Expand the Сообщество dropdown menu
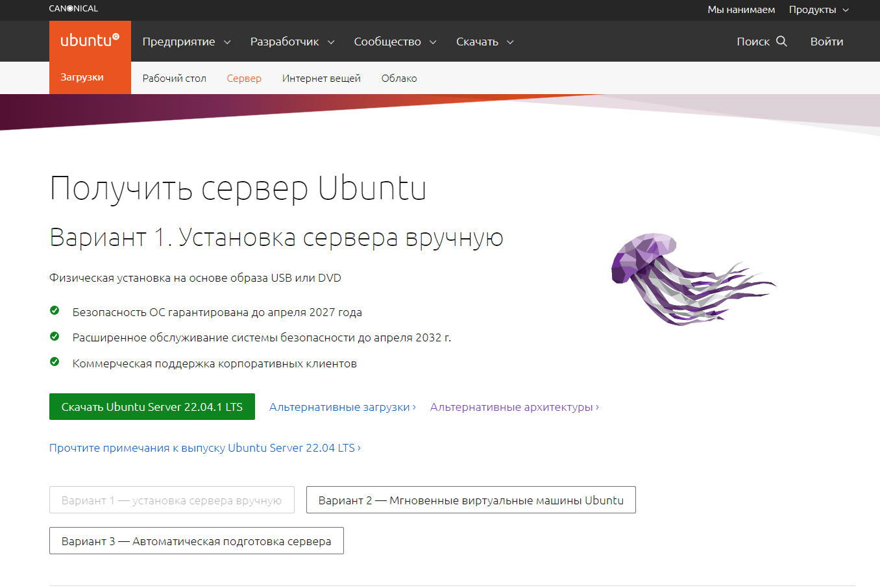Viewport: 880px width, 588px height. 395,42
